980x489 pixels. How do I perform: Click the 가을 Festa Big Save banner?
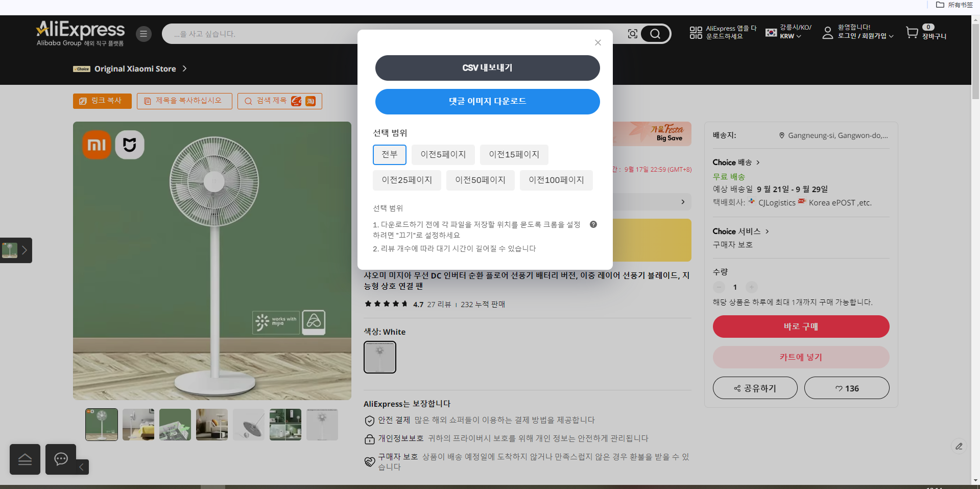(652, 134)
